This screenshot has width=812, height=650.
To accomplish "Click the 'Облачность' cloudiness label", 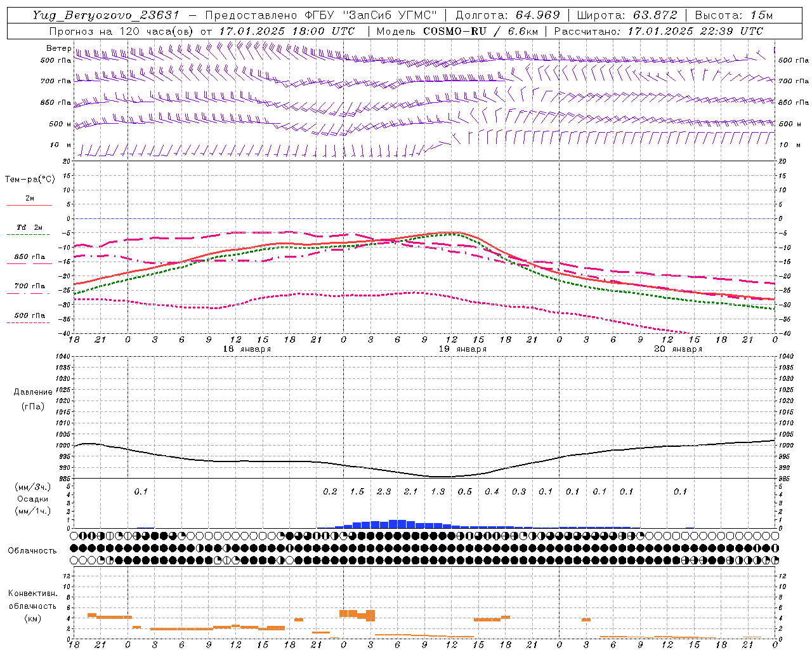I will [x=32, y=551].
